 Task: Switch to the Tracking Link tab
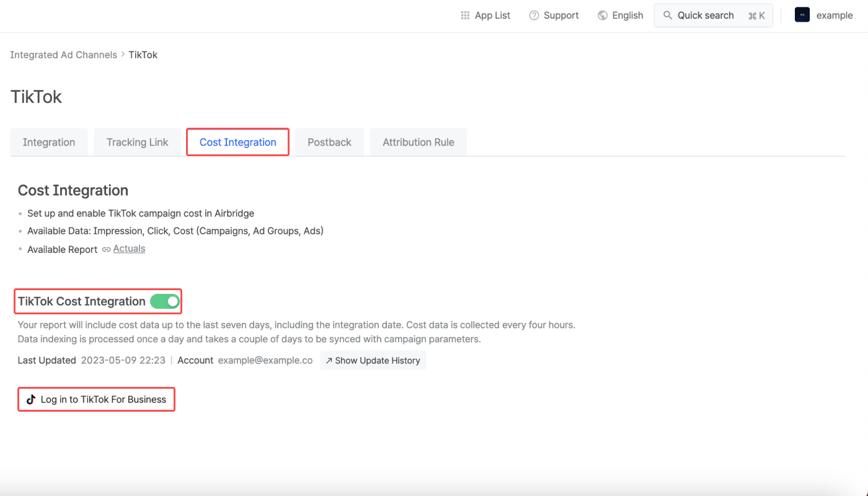click(x=137, y=142)
